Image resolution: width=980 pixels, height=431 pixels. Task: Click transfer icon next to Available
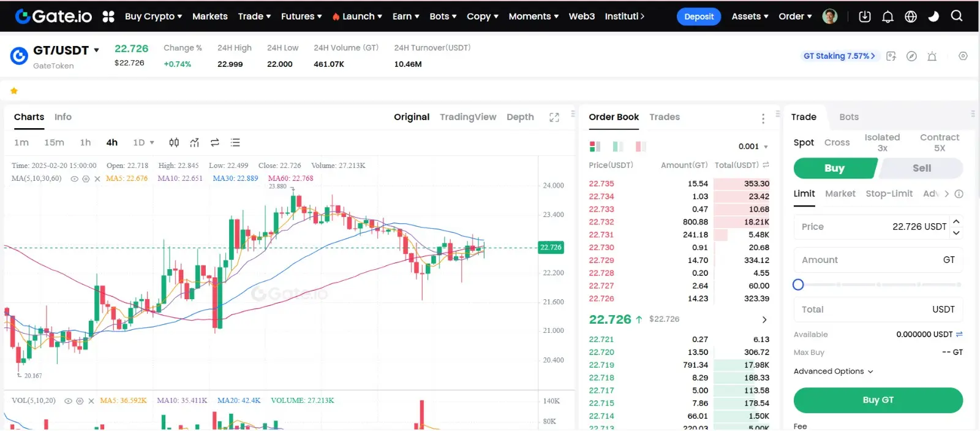[959, 334]
